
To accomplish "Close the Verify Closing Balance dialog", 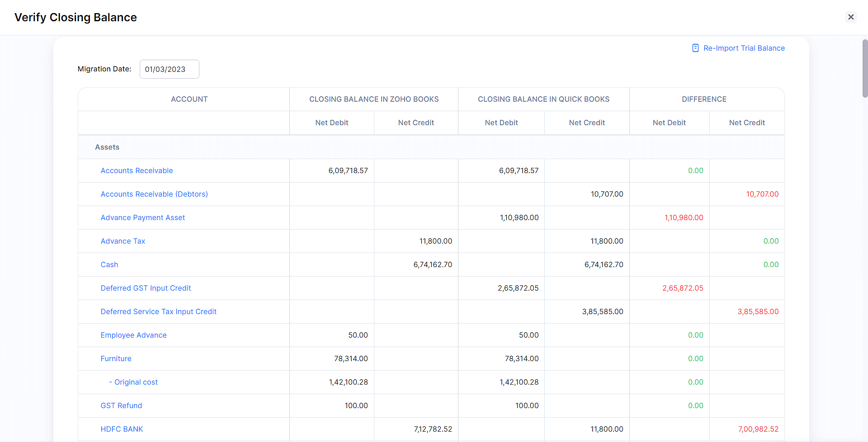I will click(851, 17).
